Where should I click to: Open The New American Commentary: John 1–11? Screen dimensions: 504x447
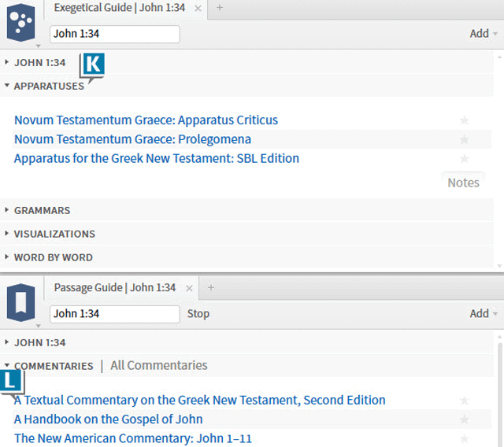point(133,438)
